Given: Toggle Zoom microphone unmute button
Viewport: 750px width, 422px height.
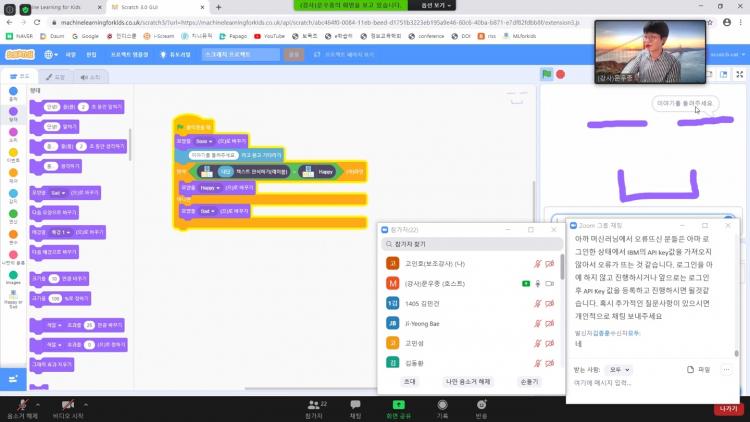Looking at the screenshot, I should click(22, 405).
